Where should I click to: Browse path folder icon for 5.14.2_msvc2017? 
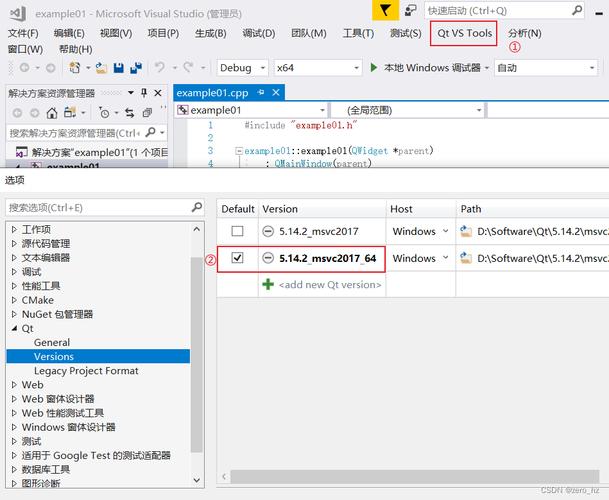click(466, 231)
